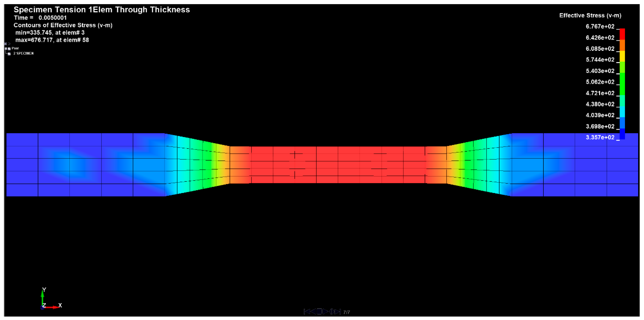Click the small square icon above Post tree
The width and height of the screenshot is (644, 320).
[6, 44]
